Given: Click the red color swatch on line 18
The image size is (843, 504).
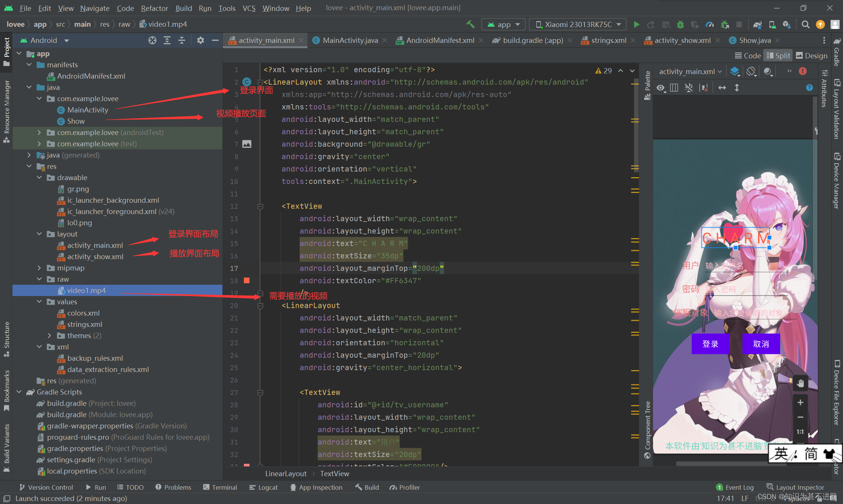Looking at the screenshot, I should tap(247, 281).
